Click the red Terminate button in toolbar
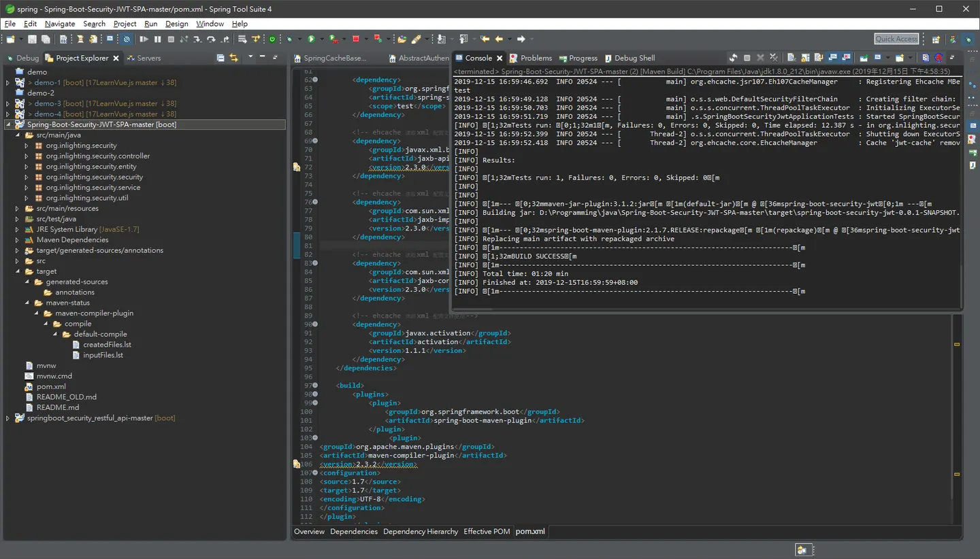The image size is (980, 559). tap(355, 39)
